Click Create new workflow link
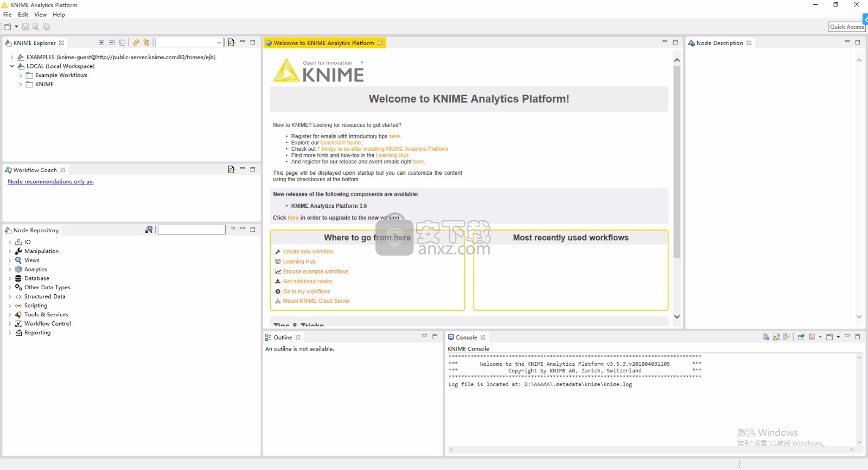This screenshot has width=868, height=470. point(308,252)
